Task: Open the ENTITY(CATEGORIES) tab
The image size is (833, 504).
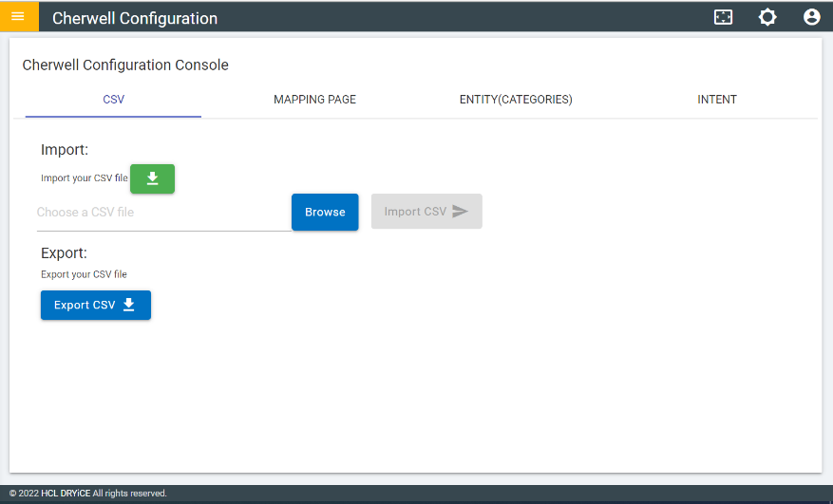Action: coord(516,100)
